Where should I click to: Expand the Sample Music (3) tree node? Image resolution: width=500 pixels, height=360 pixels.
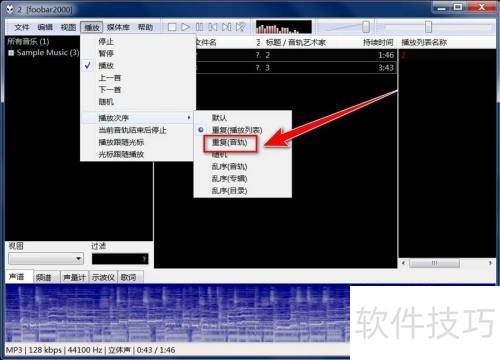click(x=11, y=53)
